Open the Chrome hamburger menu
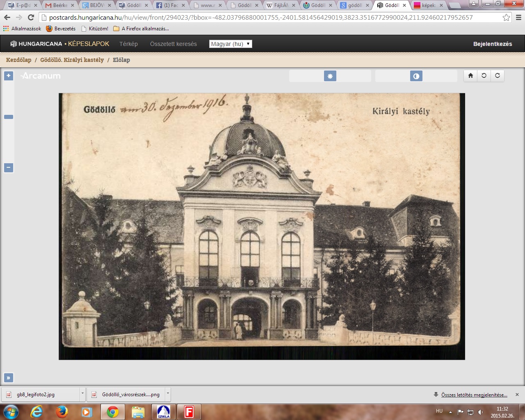 518,18
